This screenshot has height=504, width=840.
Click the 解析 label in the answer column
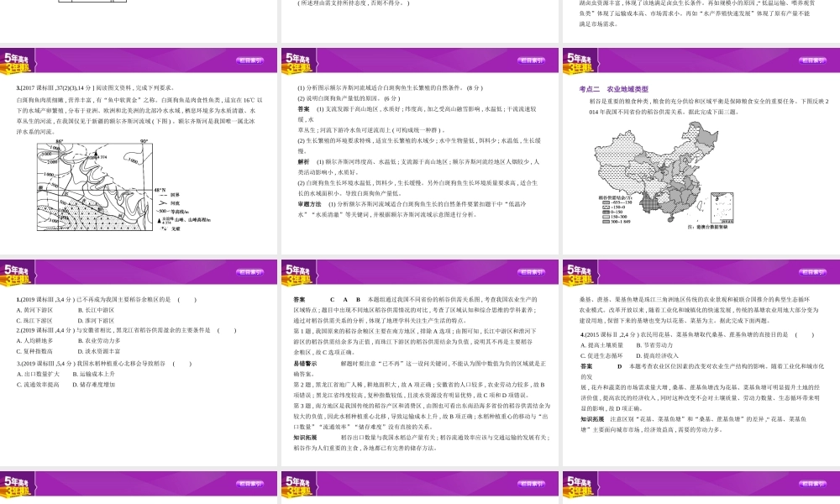(302, 162)
